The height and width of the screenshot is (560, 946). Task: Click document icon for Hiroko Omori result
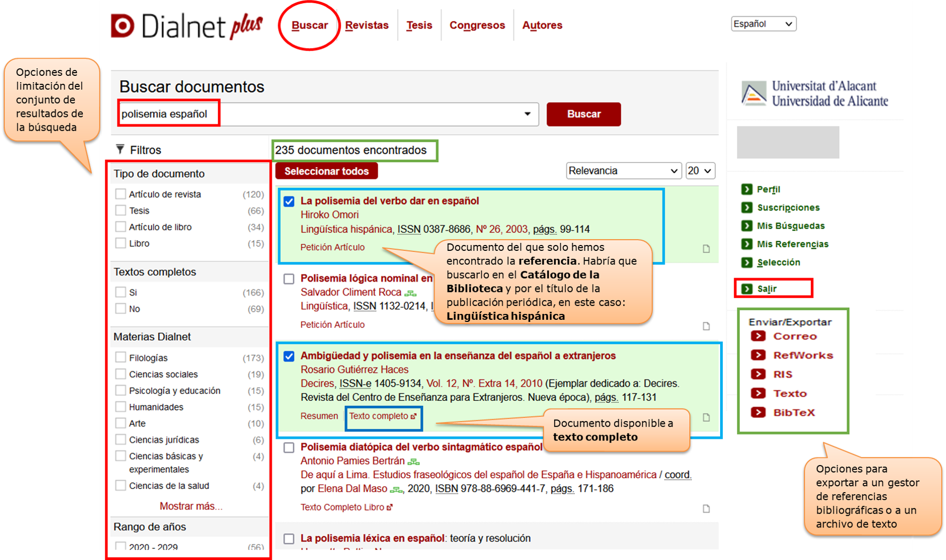(x=706, y=249)
